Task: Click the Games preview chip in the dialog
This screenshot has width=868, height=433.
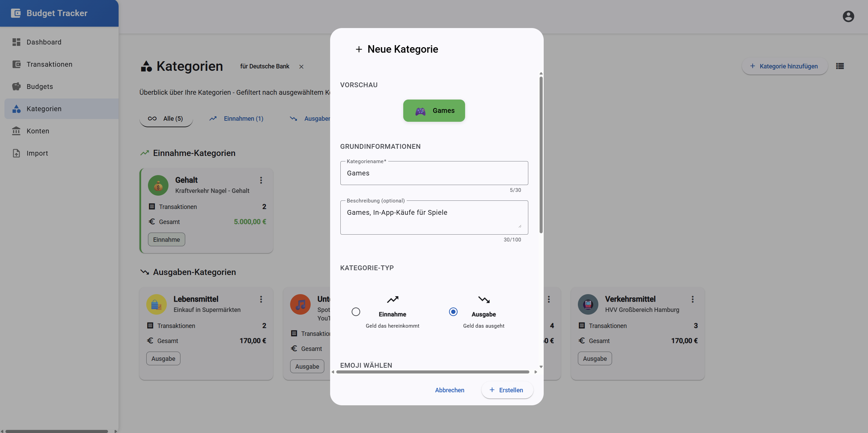Action: [x=434, y=110]
